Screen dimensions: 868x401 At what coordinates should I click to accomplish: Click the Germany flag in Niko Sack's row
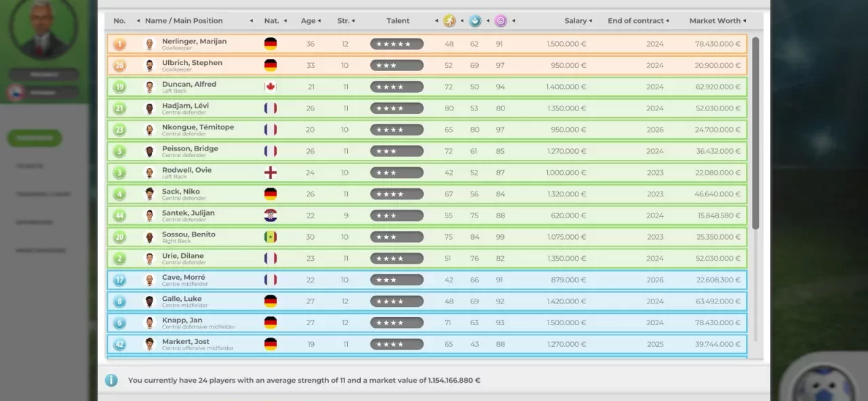pos(271,194)
